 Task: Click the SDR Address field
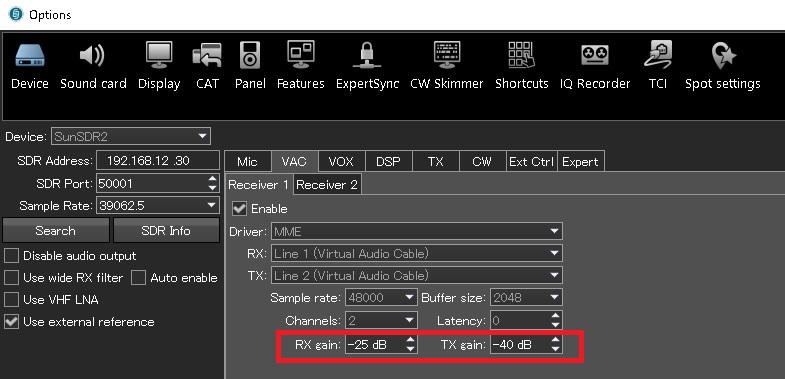(x=158, y=161)
